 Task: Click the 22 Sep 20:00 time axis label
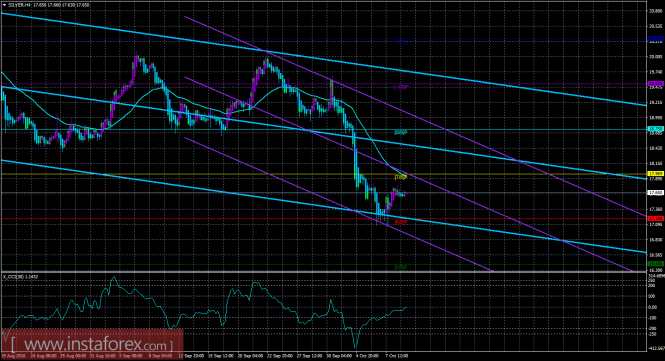(x=280, y=356)
